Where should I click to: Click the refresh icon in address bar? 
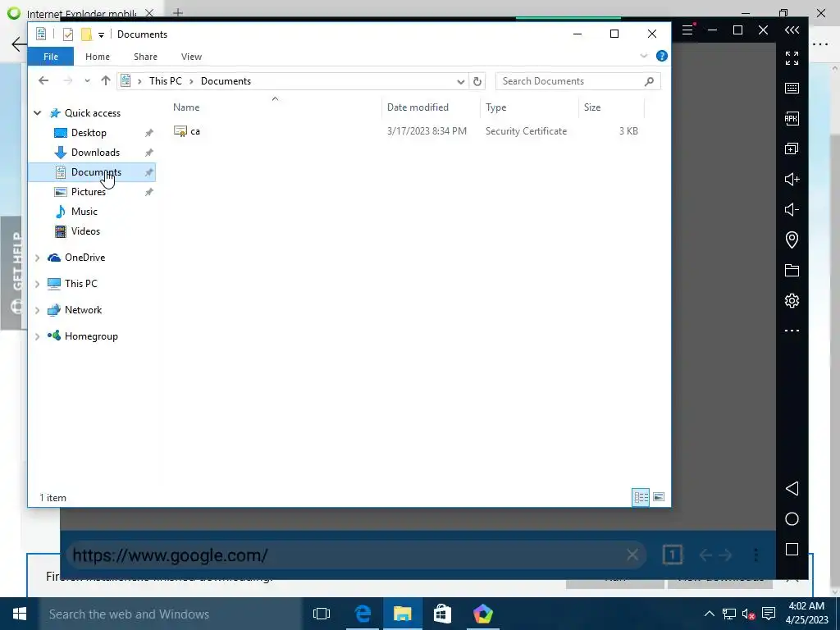[x=477, y=81]
